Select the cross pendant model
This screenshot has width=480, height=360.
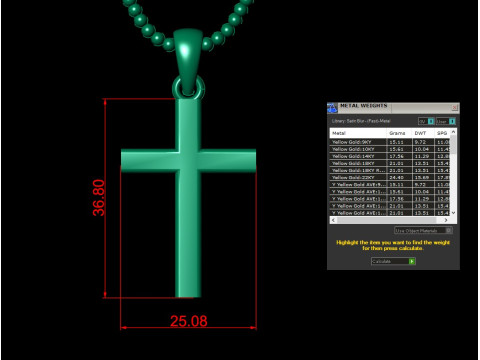pos(188,197)
